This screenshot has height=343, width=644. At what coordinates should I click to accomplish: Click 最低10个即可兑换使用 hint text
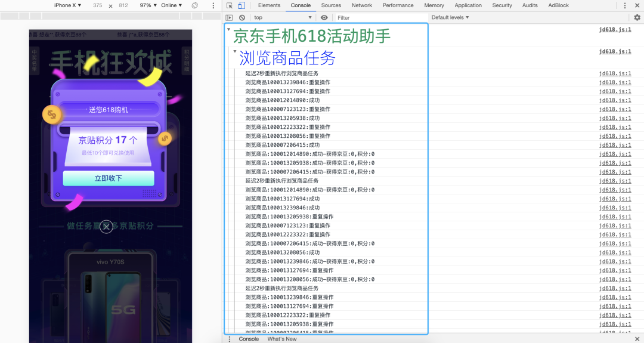(107, 153)
